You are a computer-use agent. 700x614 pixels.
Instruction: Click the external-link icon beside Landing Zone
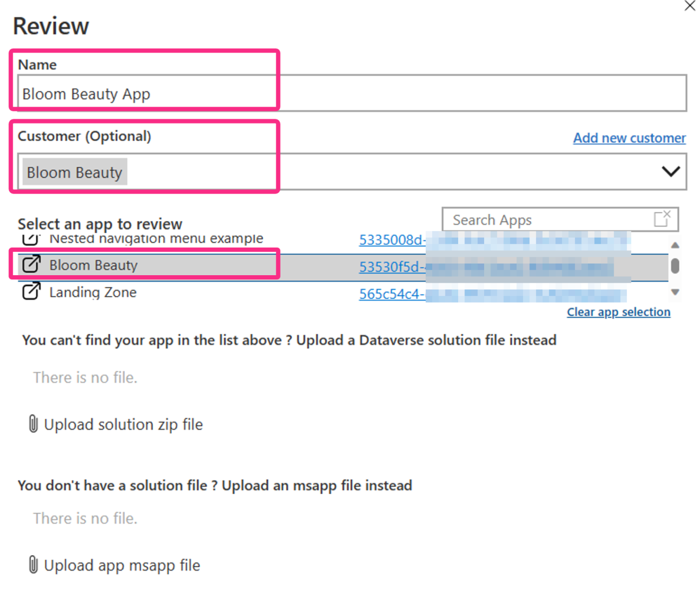[x=31, y=292]
